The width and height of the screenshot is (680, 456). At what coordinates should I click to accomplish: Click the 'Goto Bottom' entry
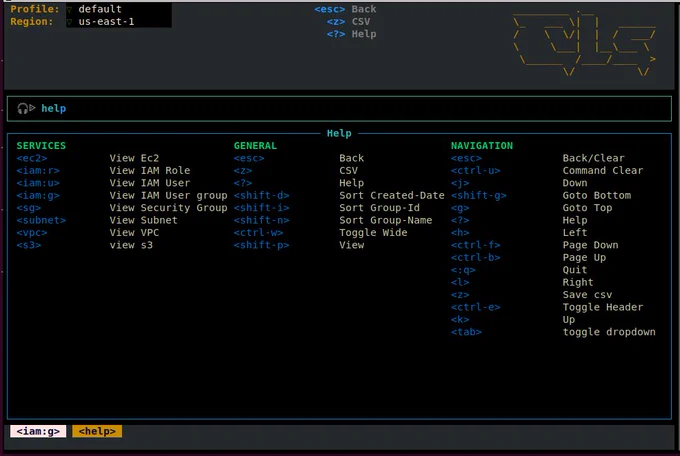(x=597, y=195)
